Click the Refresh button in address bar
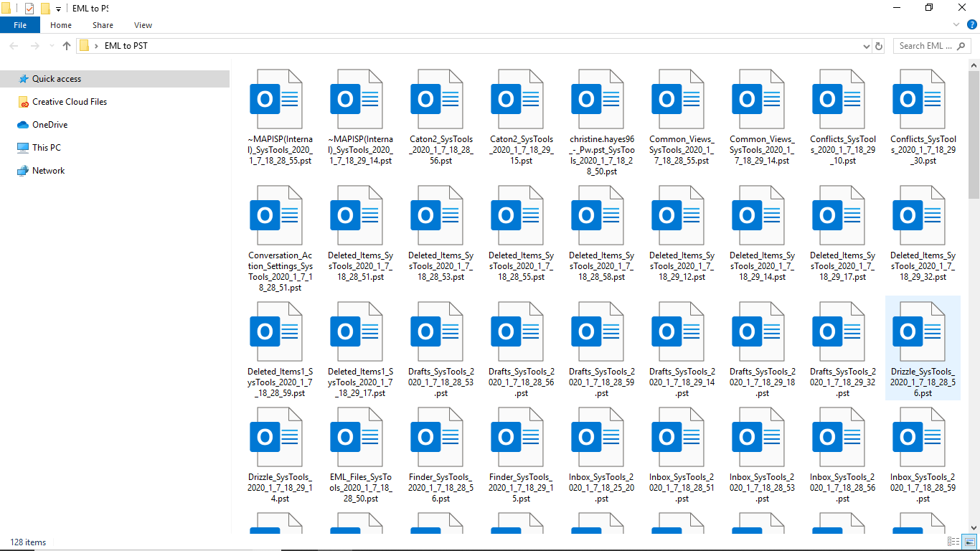Screen dimensions: 980x551 [x=879, y=46]
